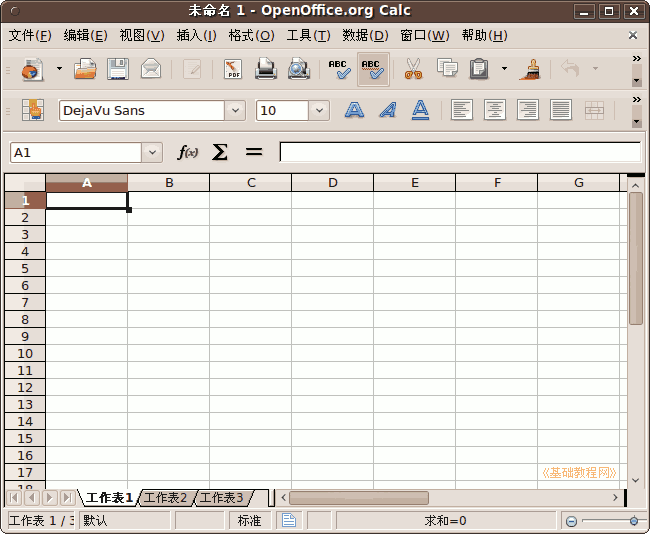Toggle Justified alignment
This screenshot has height=534, width=650.
(x=560, y=110)
